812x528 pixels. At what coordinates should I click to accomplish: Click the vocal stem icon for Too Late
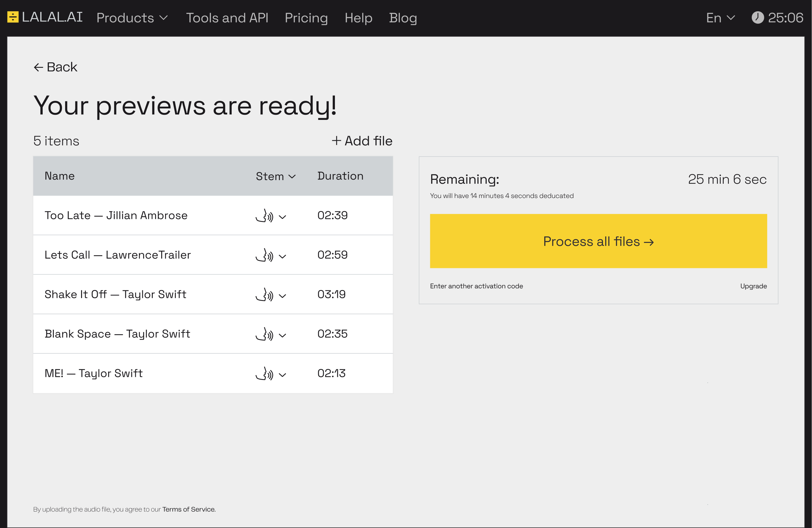coord(264,216)
